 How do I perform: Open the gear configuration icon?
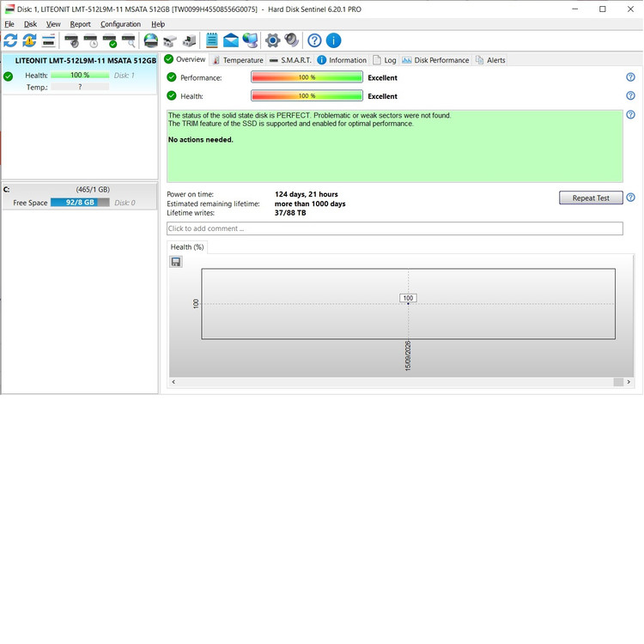[272, 40]
